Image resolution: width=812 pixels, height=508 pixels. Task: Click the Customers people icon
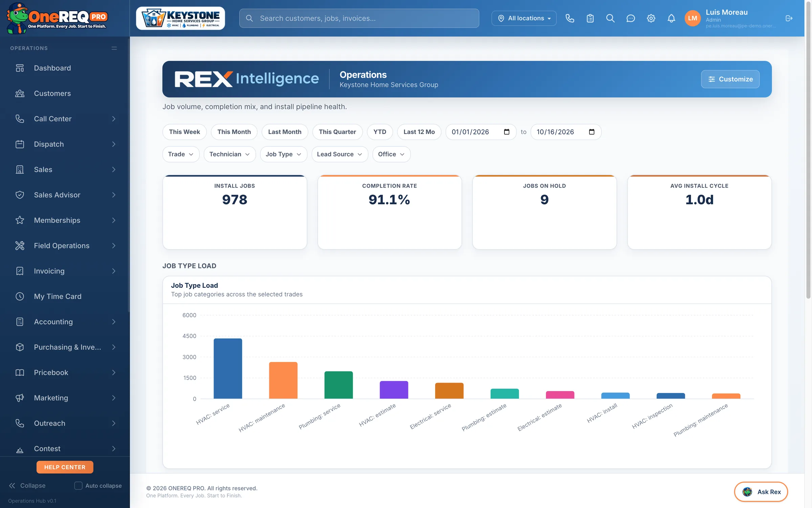click(20, 93)
